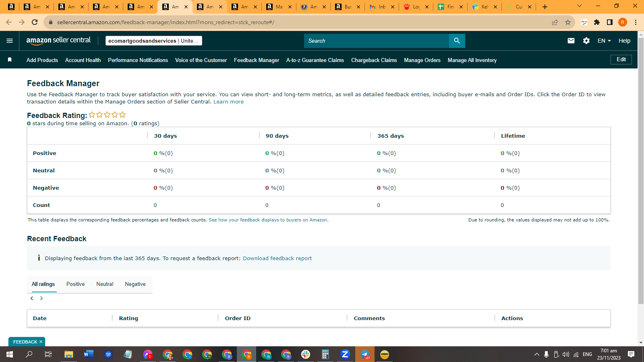Viewport: 644px width, 362px height.
Task: Open a new browser tab with plus
Action: [545, 7]
